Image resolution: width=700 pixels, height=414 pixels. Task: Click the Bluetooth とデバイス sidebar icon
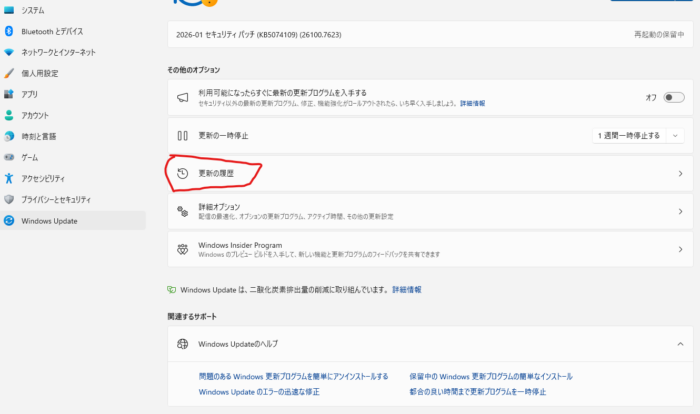tap(9, 30)
